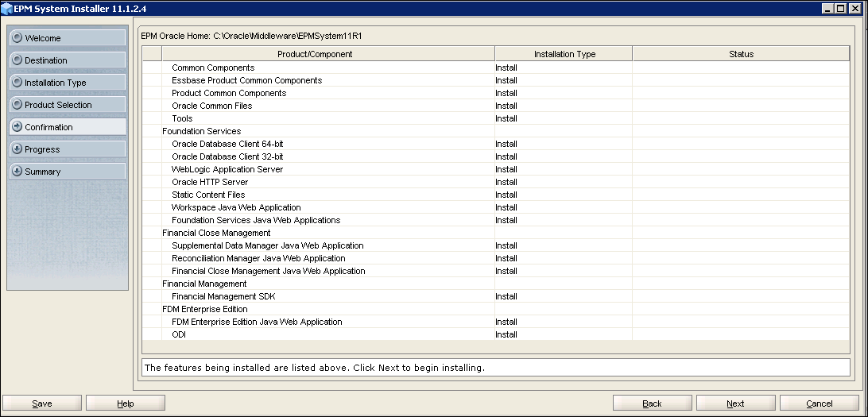Viewport: 868px width, 417px height.
Task: Open the Summary wizard step
Action: tap(68, 172)
